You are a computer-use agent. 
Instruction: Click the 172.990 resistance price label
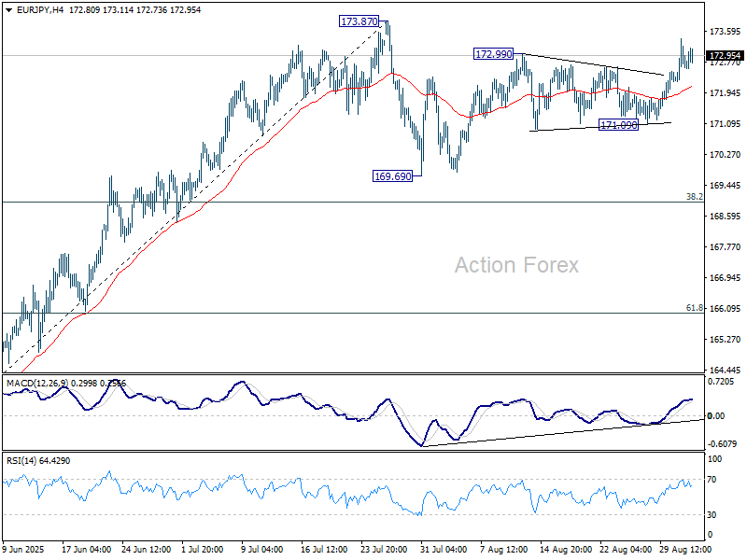(x=494, y=54)
